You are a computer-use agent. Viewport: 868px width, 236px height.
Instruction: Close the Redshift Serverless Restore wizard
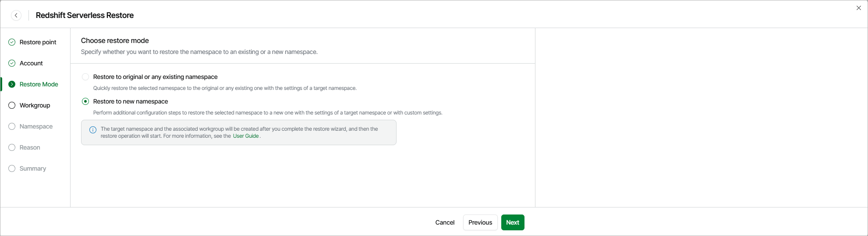pos(859,8)
